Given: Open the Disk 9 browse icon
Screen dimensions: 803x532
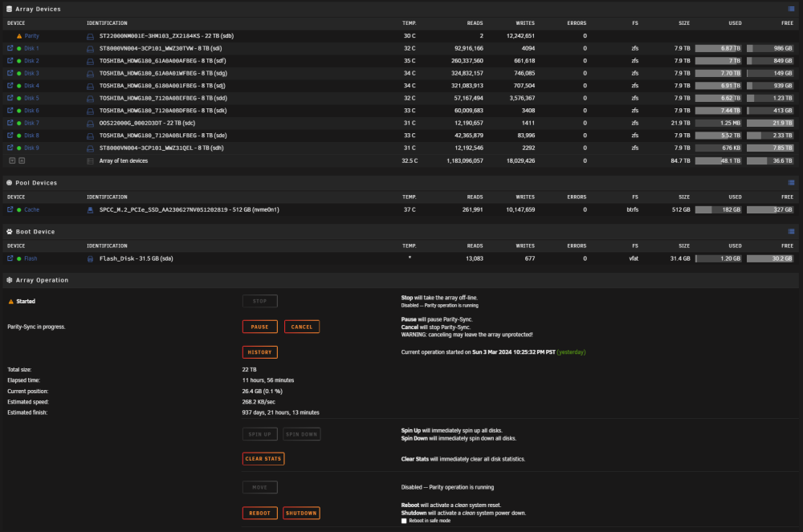Looking at the screenshot, I should (x=10, y=148).
